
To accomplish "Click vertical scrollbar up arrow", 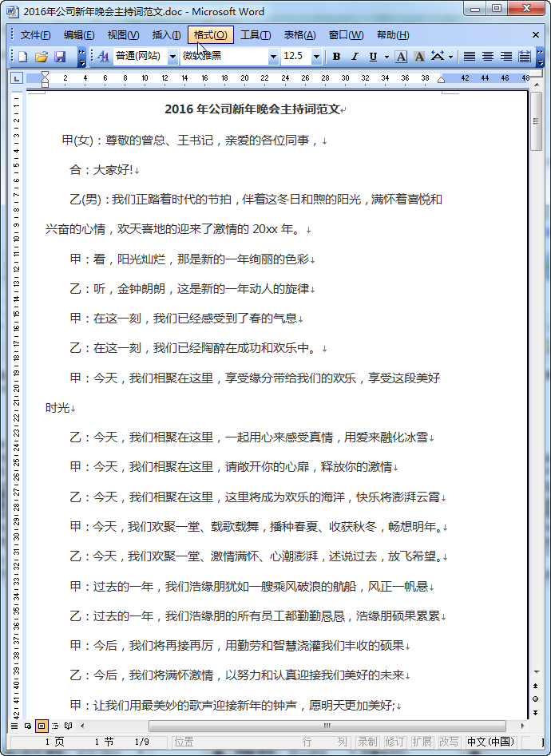I will [x=536, y=85].
